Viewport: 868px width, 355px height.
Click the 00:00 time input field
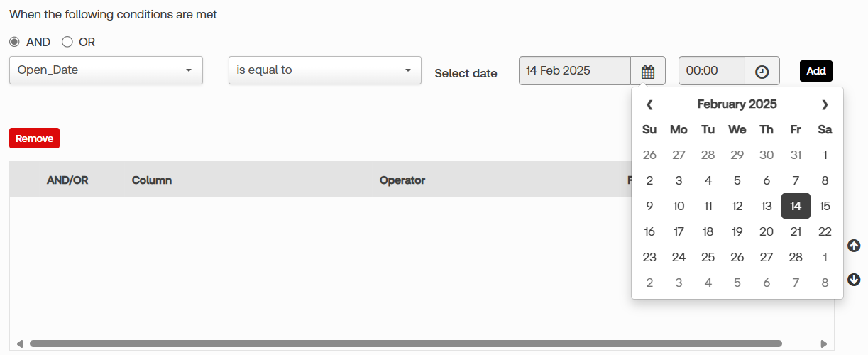click(711, 71)
